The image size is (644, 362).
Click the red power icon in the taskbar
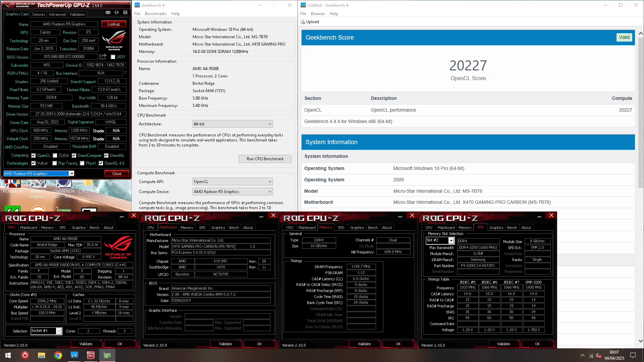25,355
